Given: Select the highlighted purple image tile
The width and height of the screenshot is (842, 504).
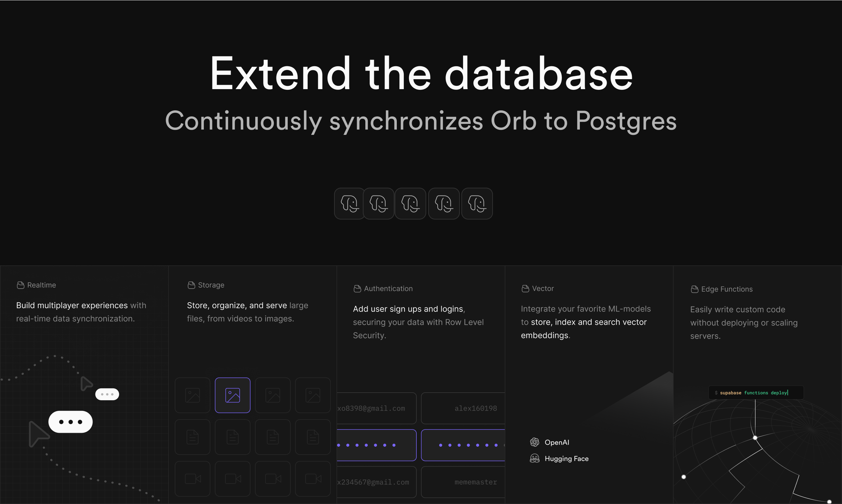Looking at the screenshot, I should pyautogui.click(x=233, y=395).
